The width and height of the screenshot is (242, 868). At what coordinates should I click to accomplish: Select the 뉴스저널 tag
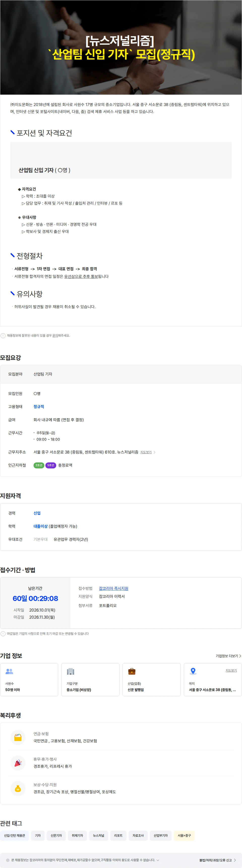(x=98, y=835)
